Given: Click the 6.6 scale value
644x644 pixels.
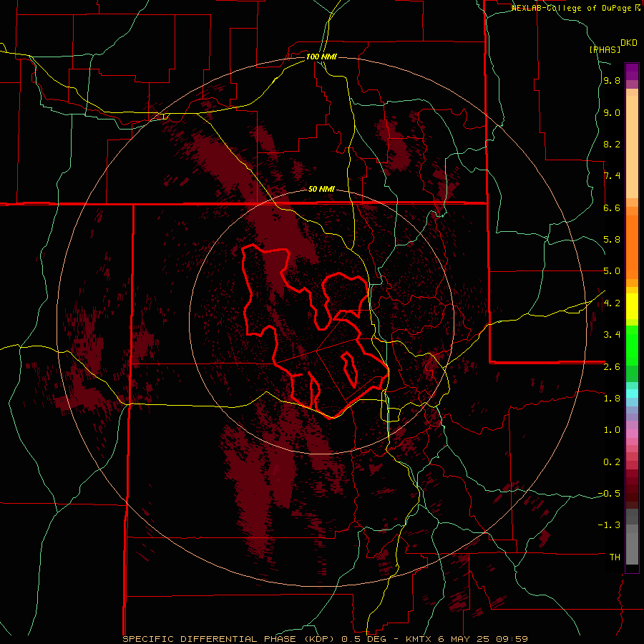Looking at the screenshot, I should click(x=612, y=208).
